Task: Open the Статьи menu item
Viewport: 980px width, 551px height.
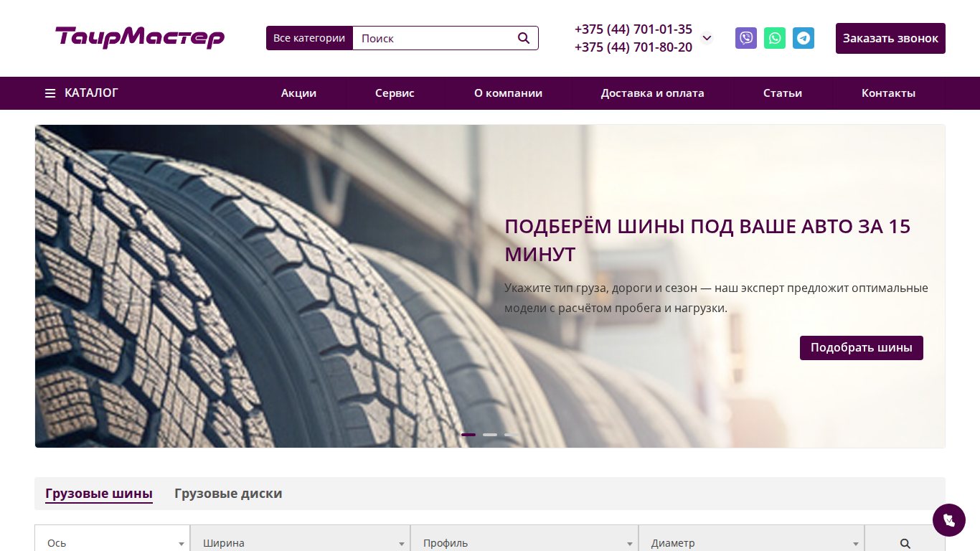Action: [x=783, y=93]
